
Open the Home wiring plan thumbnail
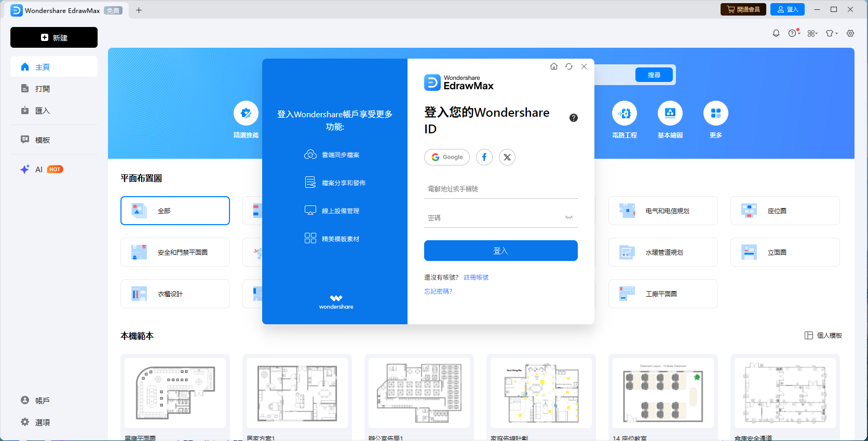541,393
